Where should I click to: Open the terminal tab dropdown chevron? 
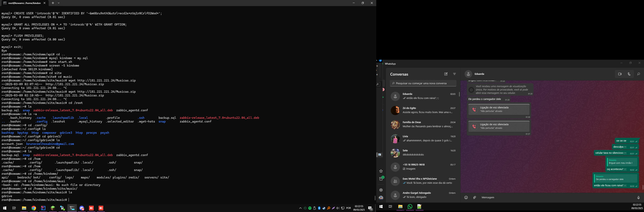point(58,3)
